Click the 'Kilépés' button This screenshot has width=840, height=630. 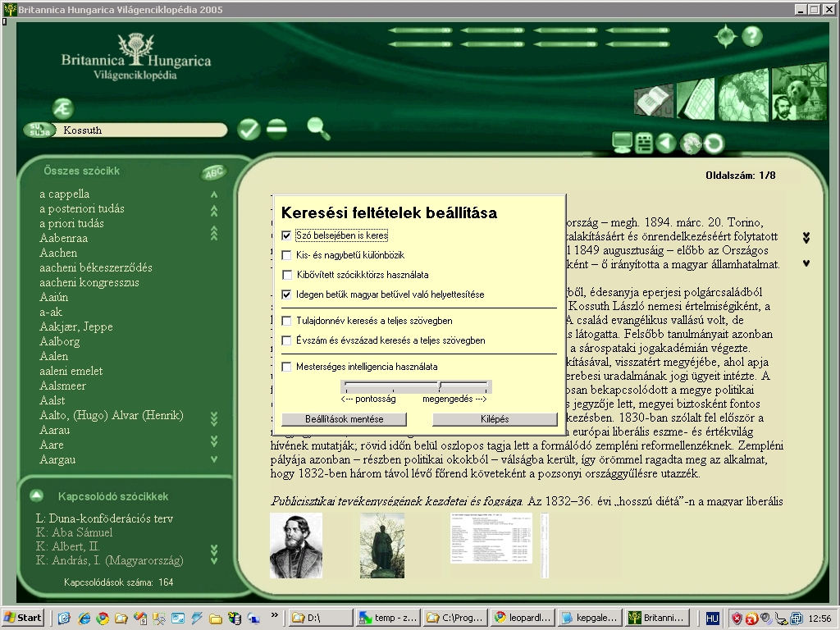click(495, 419)
